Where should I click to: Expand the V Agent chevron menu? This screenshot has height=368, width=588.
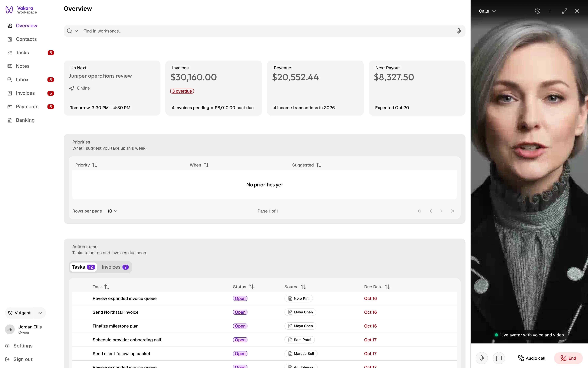(40, 313)
